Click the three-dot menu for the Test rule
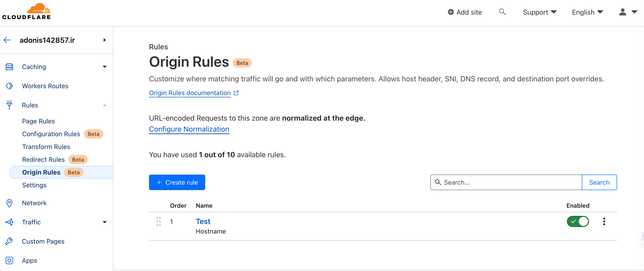This screenshot has width=644, height=271. [604, 221]
